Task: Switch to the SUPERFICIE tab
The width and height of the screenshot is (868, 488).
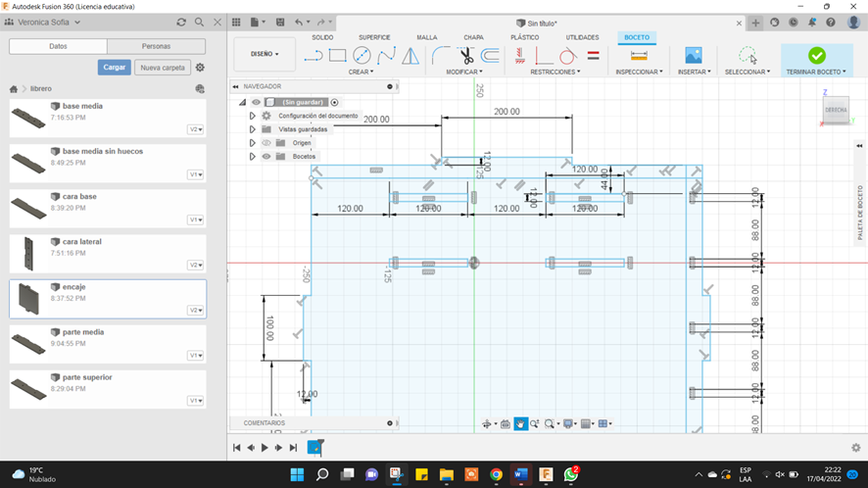Action: point(374,37)
